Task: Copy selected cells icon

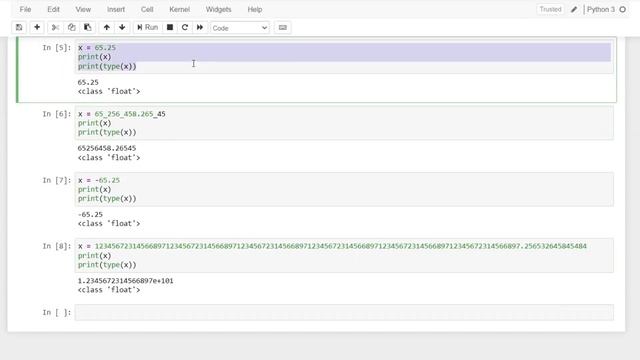Action: coord(71,27)
